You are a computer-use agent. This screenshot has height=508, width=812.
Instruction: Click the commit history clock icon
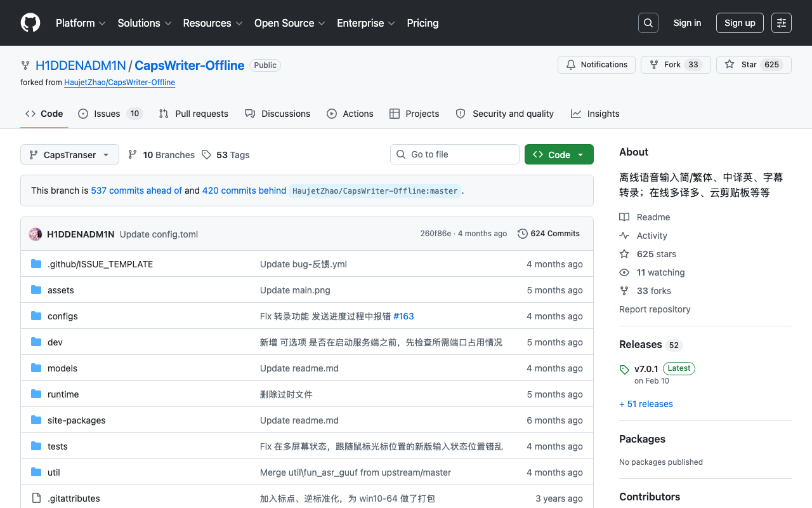click(523, 234)
